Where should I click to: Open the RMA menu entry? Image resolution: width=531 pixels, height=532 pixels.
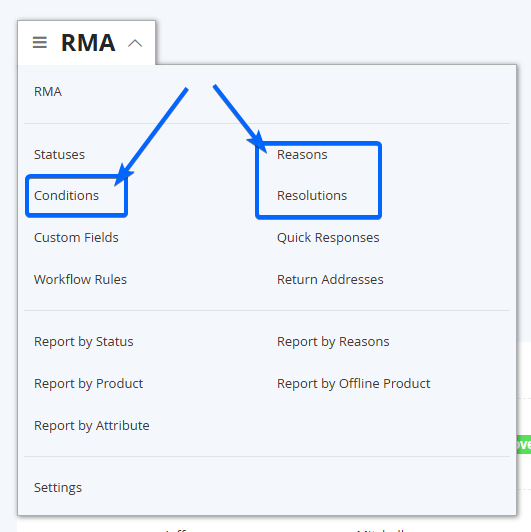click(x=48, y=92)
